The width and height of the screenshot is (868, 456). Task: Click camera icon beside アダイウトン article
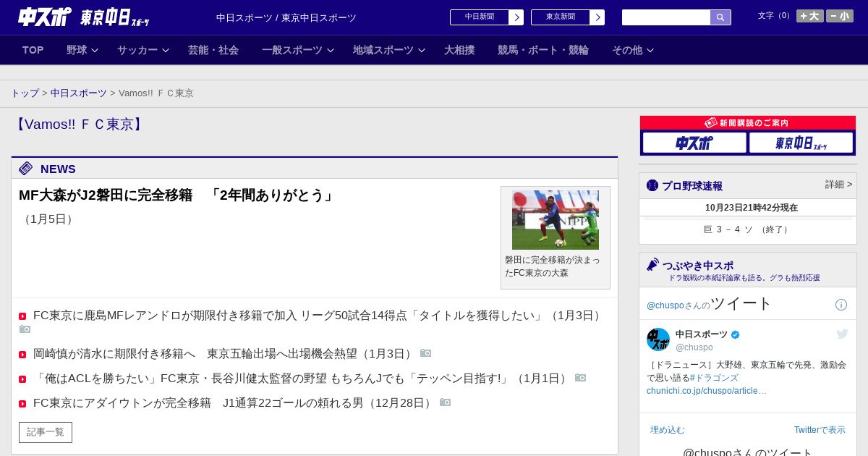point(446,402)
